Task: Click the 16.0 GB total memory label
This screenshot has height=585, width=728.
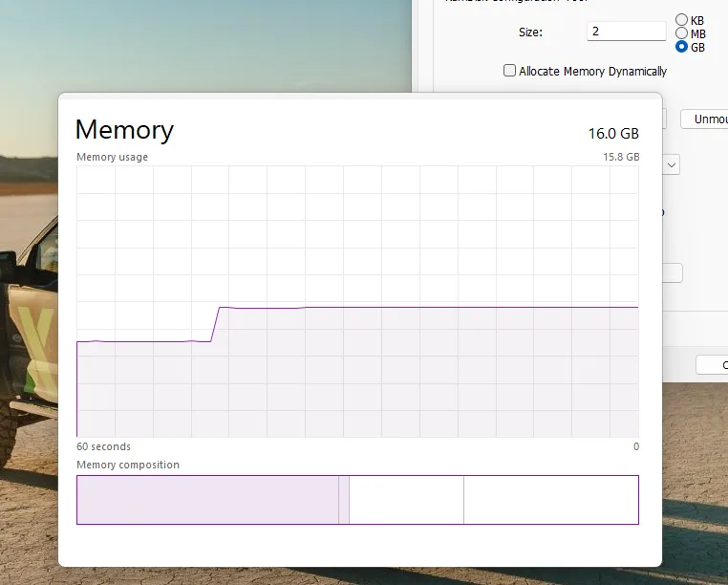Action: pos(613,134)
